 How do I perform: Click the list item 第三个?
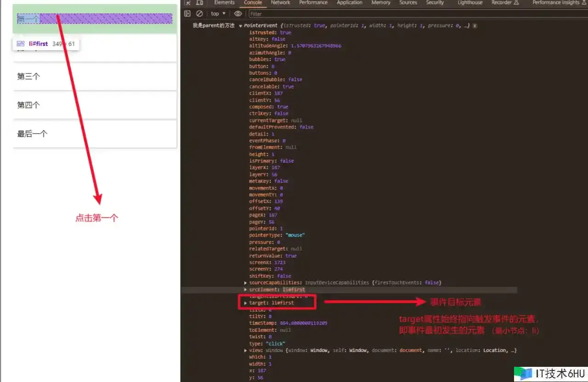(95, 77)
